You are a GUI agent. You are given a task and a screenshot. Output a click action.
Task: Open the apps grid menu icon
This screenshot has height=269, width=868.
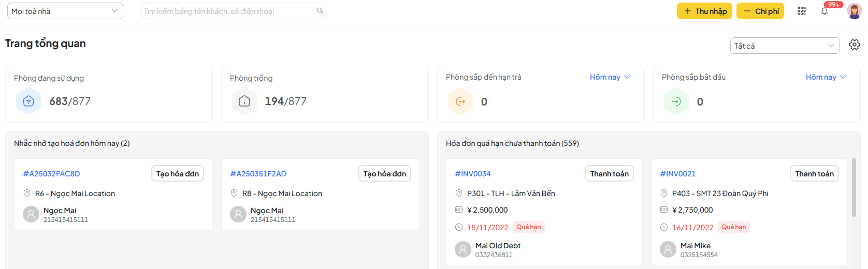(x=801, y=11)
